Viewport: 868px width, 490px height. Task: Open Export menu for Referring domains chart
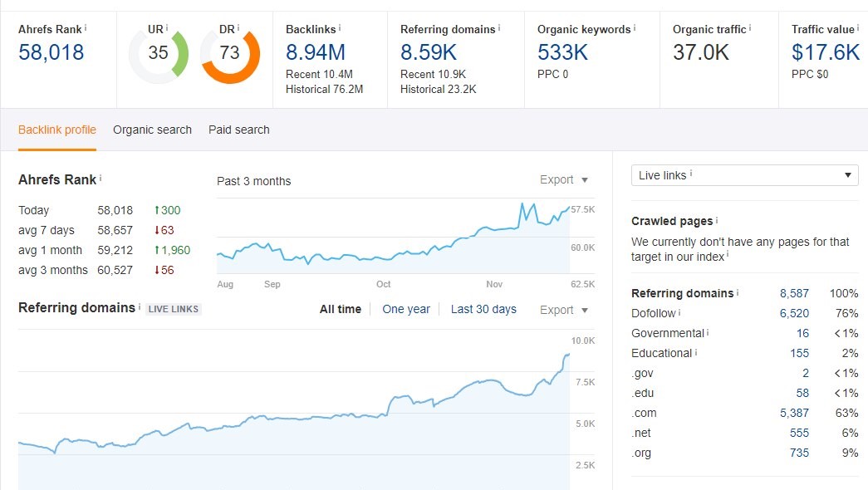click(564, 310)
